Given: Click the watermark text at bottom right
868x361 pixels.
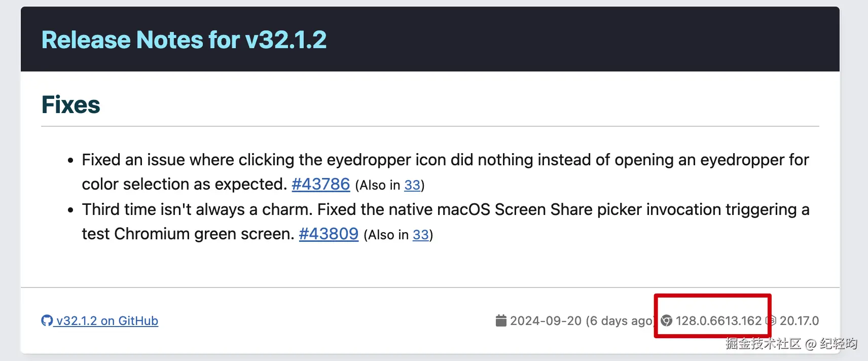Looking at the screenshot, I should click(x=791, y=344).
